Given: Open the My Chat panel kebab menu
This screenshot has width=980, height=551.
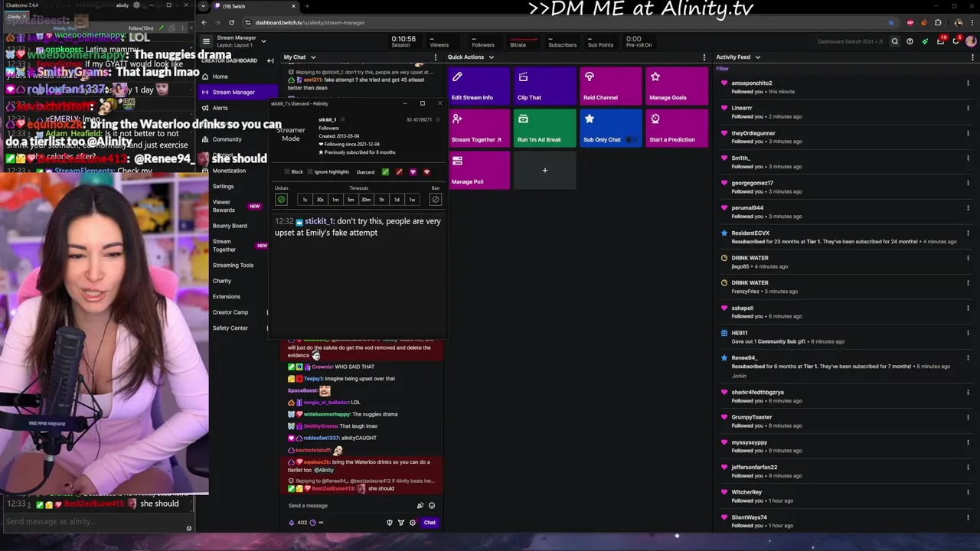Looking at the screenshot, I should [x=436, y=57].
